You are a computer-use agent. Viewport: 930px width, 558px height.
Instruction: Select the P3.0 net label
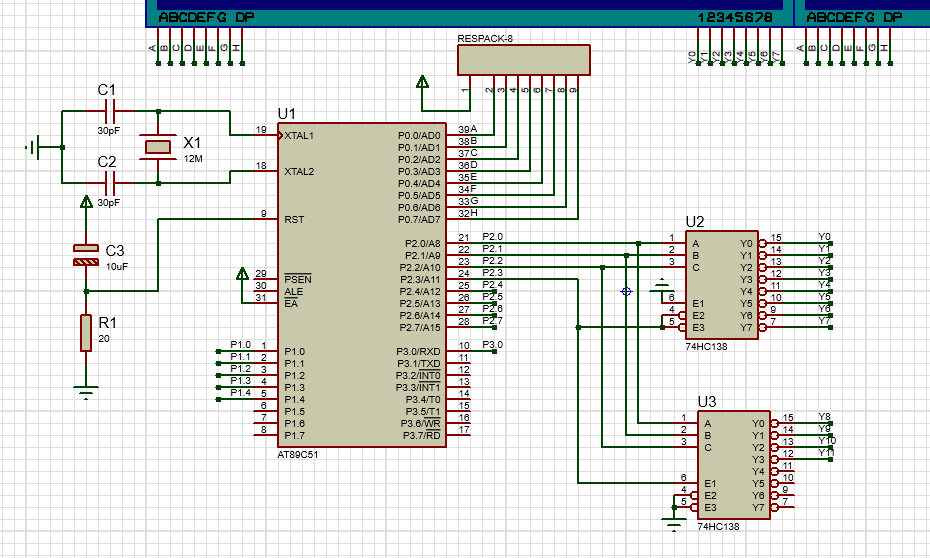point(493,345)
